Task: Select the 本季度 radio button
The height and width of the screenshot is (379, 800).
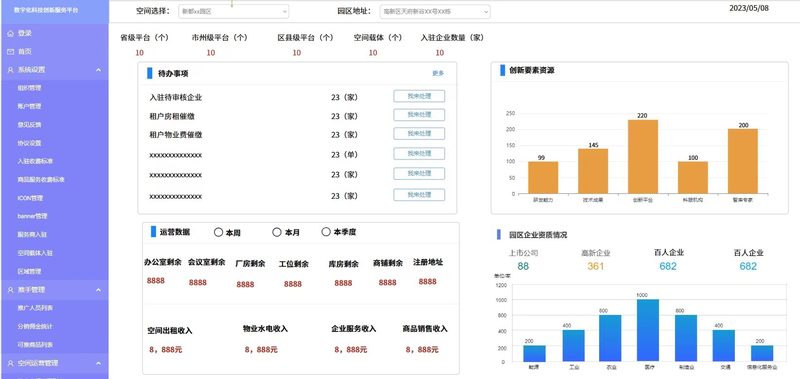Action: 326,232
